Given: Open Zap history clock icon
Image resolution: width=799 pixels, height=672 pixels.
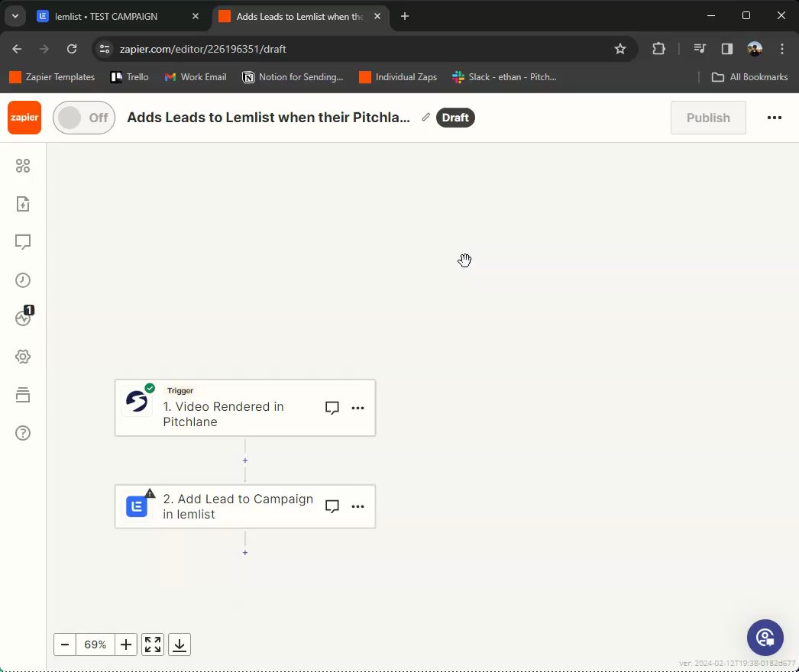Looking at the screenshot, I should pos(23,280).
